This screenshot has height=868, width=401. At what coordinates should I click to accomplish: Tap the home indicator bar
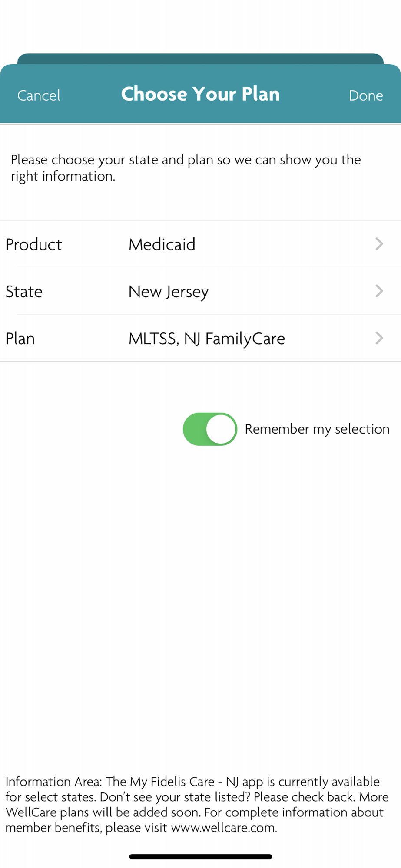coord(200,857)
